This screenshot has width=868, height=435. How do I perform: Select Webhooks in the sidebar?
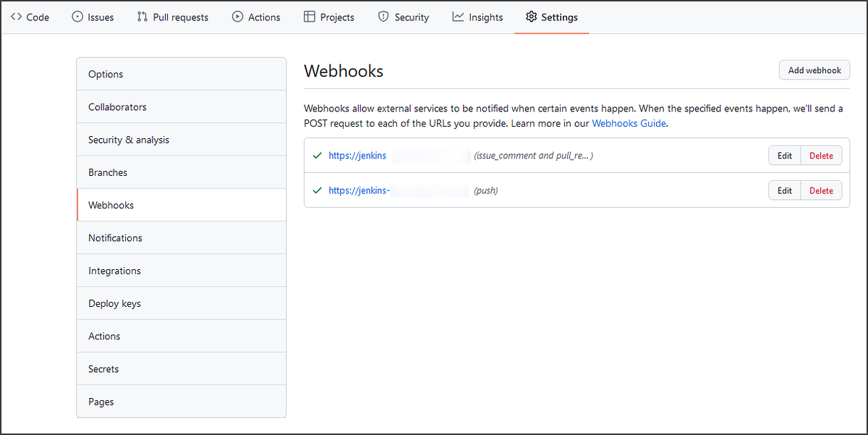tap(111, 205)
